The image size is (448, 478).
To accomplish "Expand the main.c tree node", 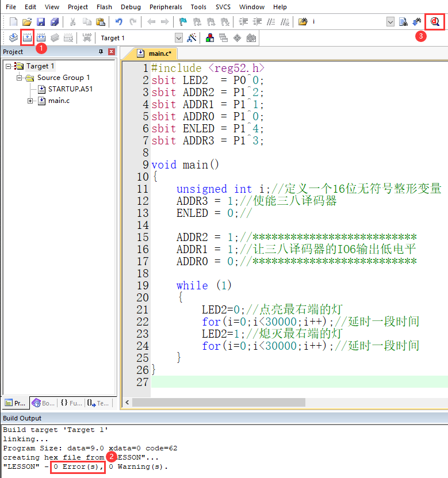I will [x=30, y=101].
